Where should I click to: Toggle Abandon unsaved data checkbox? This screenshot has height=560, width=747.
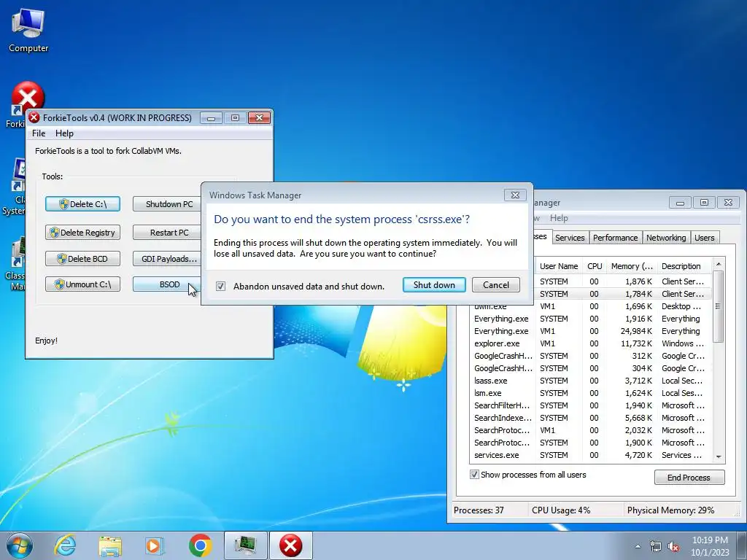220,286
